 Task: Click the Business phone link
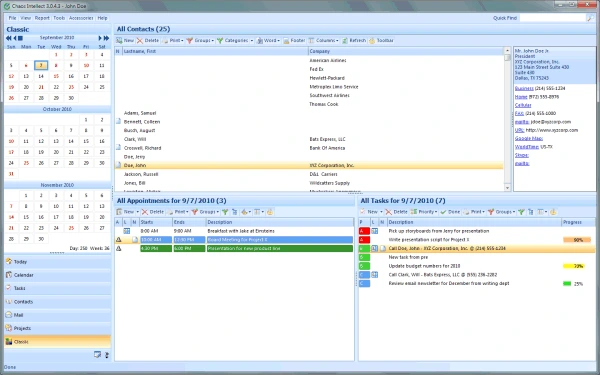tap(524, 88)
